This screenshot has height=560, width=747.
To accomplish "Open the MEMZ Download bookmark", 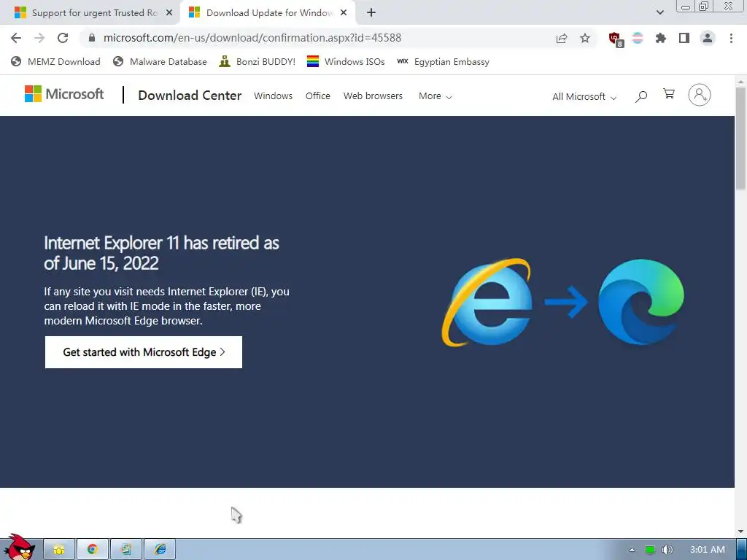I will click(x=55, y=62).
